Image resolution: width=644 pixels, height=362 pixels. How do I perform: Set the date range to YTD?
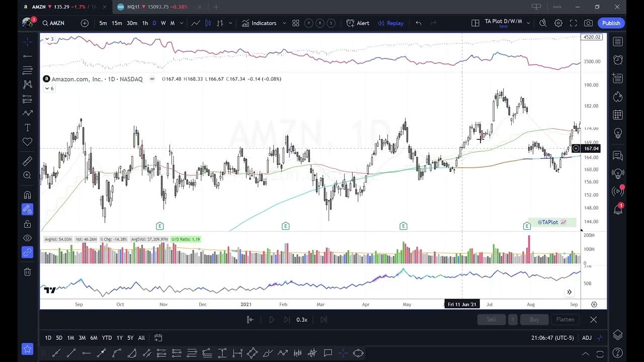pyautogui.click(x=107, y=338)
